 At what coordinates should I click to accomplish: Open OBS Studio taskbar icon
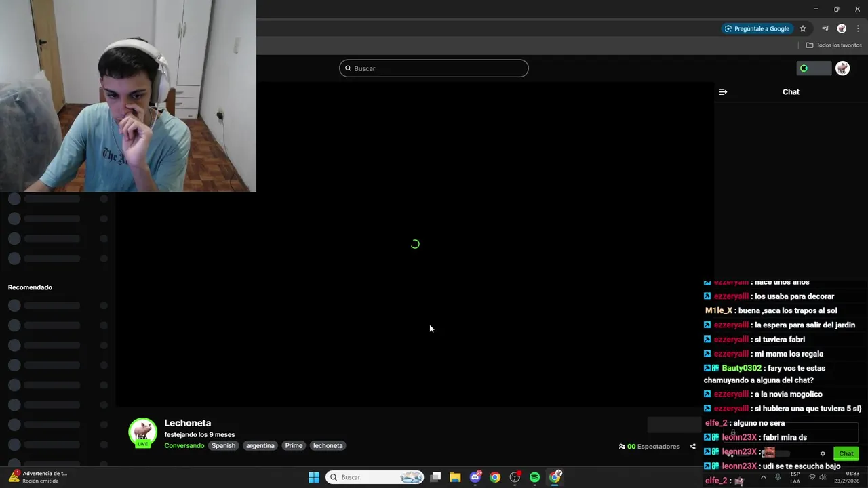(x=515, y=477)
